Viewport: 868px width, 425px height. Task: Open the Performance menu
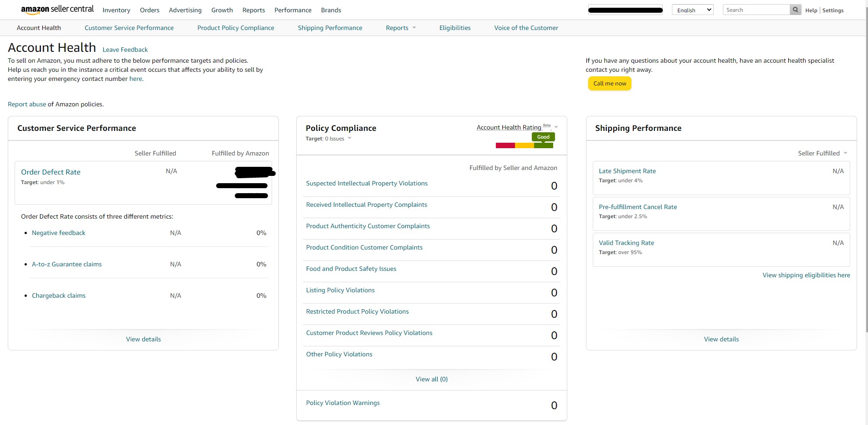click(x=293, y=10)
